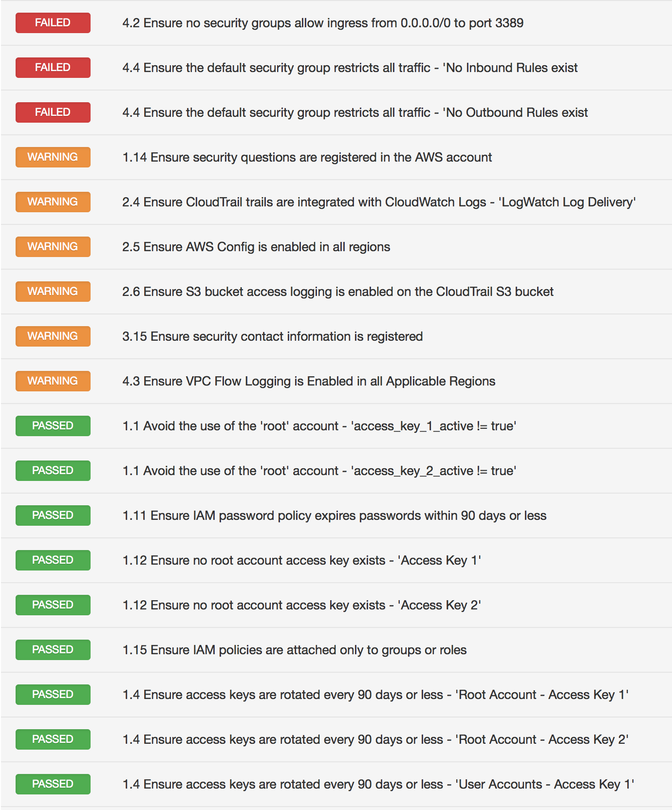This screenshot has width=672, height=810.
Task: Click WARNING badge for VPC Flow Logging check
Action: pyautogui.click(x=53, y=381)
